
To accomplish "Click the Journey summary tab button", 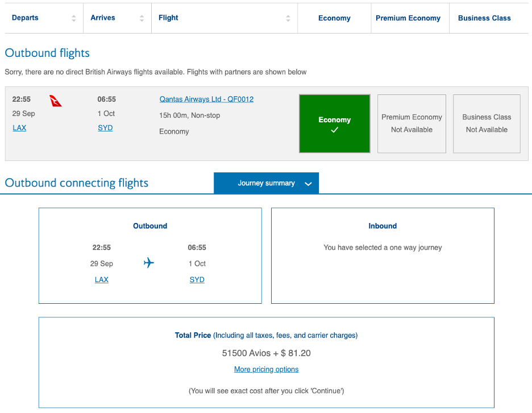I will 267,183.
